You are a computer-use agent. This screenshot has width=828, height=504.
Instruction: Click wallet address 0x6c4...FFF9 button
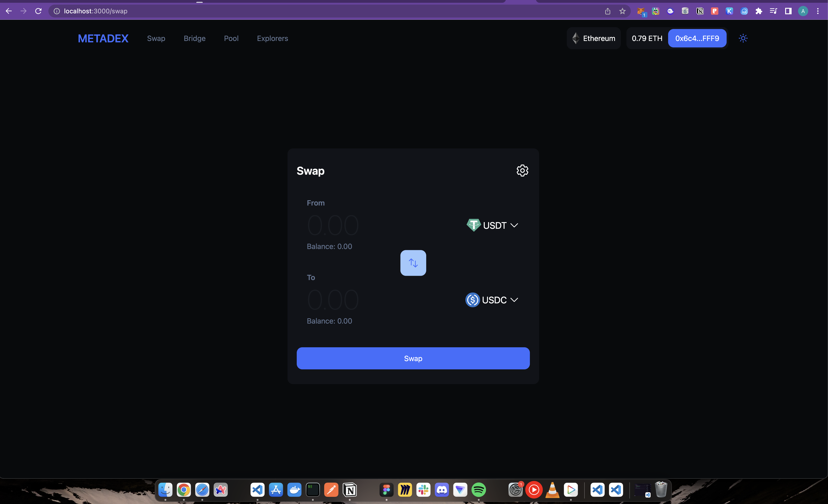tap(697, 38)
